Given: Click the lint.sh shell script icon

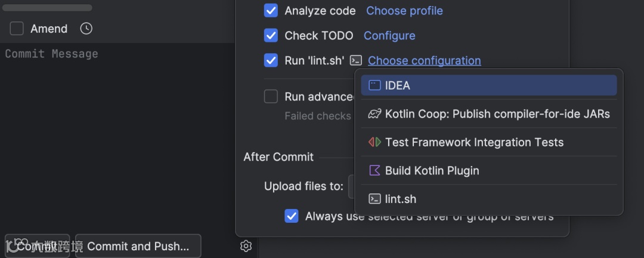Looking at the screenshot, I should click(x=374, y=199).
